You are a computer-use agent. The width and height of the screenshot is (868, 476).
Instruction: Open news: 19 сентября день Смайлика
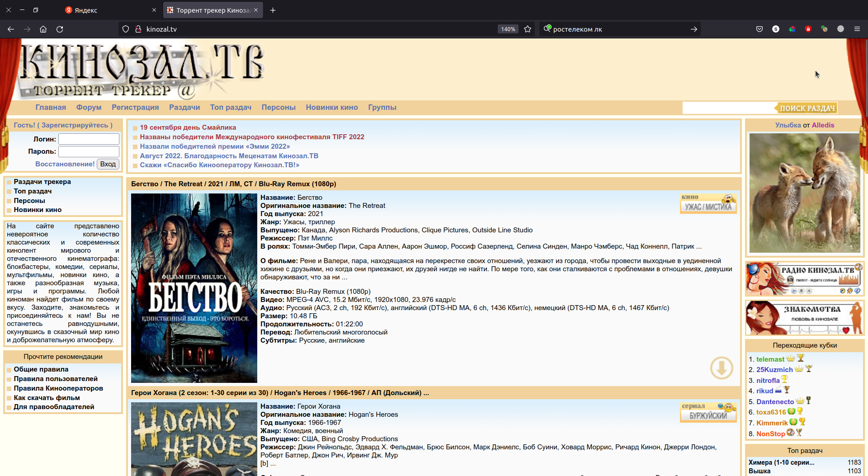click(188, 127)
